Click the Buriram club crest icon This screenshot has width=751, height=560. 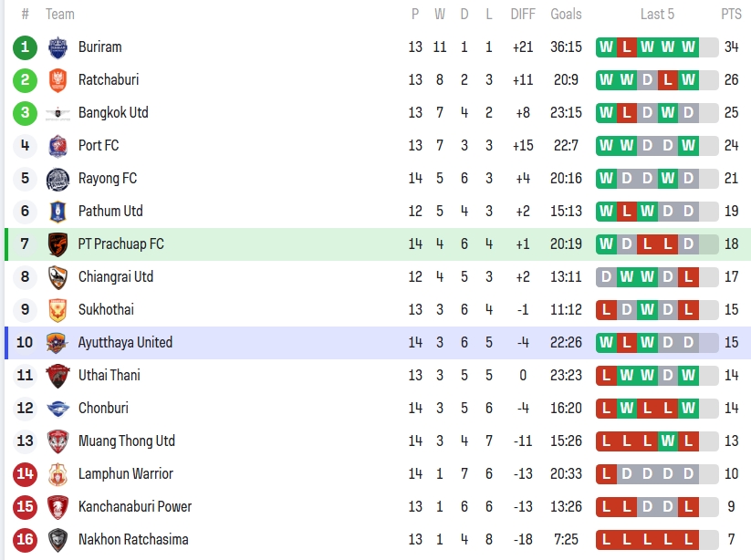57,47
